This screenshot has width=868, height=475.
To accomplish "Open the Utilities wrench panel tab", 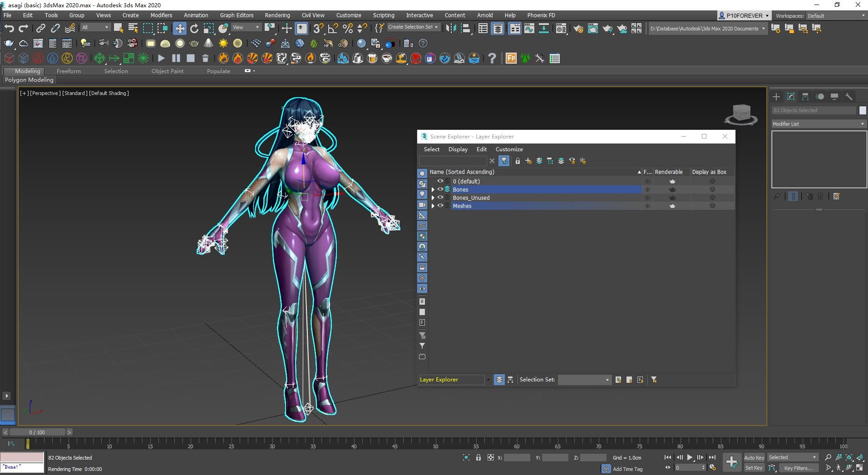I will pyautogui.click(x=849, y=96).
